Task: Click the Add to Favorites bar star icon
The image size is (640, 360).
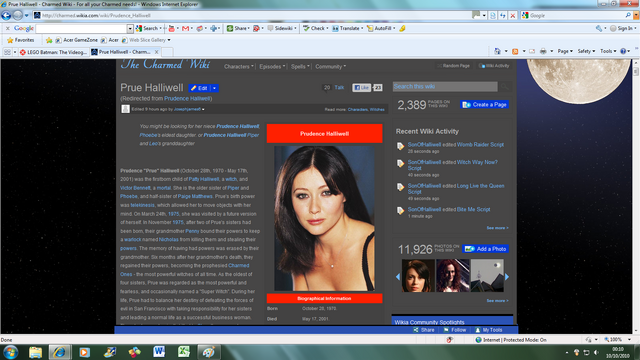Action: click(49, 40)
